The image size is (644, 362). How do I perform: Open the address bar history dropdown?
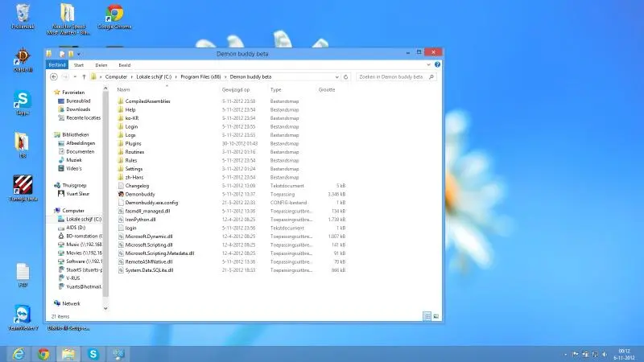pos(336,76)
